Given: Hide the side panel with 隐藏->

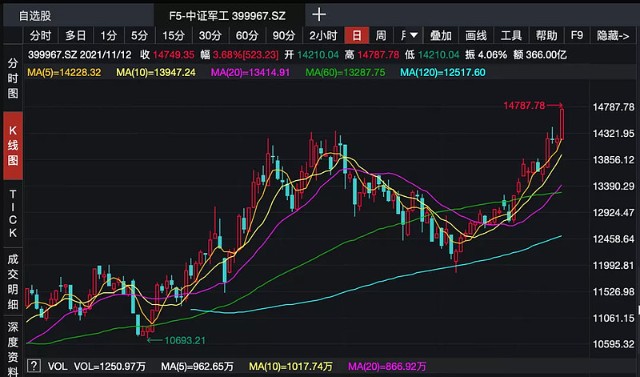Looking at the screenshot, I should tap(613, 35).
